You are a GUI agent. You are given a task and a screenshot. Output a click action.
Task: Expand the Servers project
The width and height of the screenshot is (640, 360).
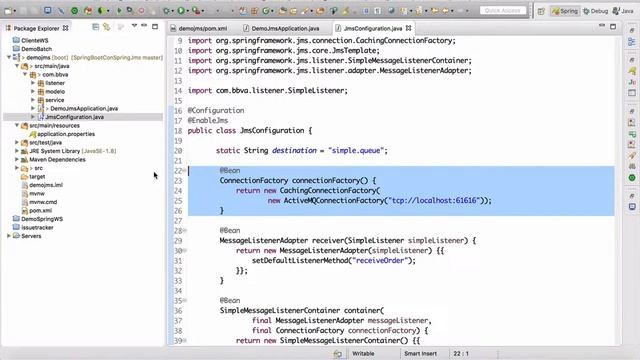click(9, 236)
